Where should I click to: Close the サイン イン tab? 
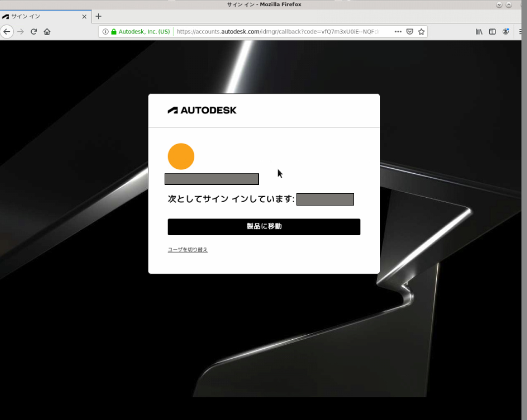84,16
